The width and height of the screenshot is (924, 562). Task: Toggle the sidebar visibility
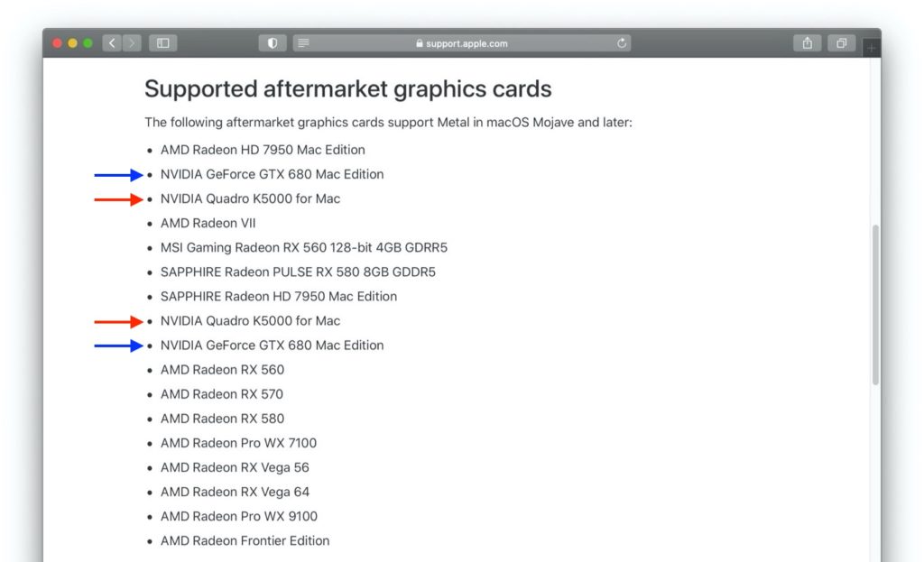coord(162,42)
